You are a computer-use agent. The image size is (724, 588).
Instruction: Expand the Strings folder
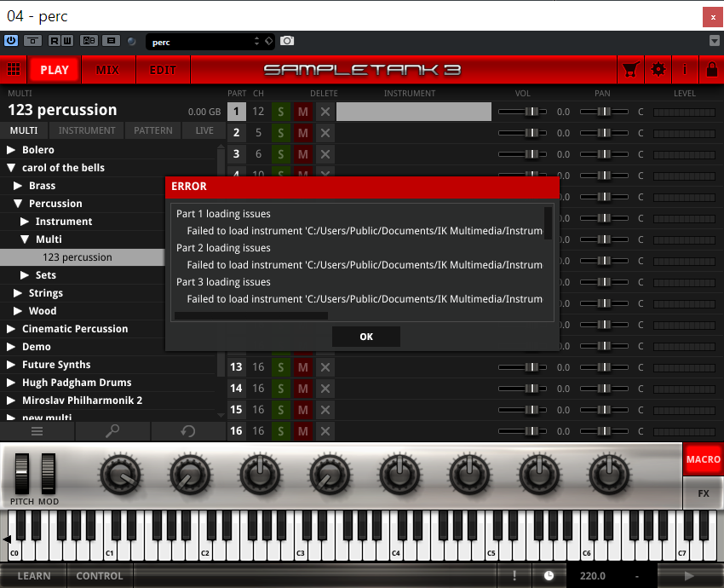click(x=18, y=293)
